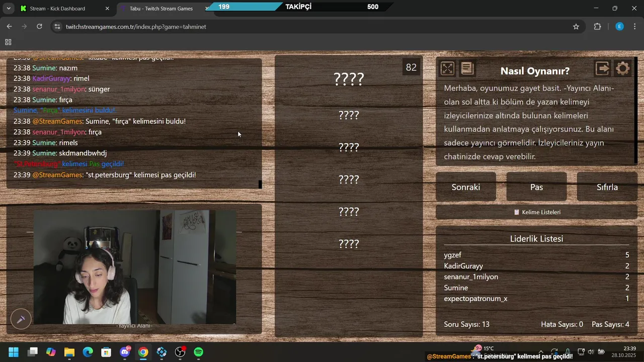Close the Kick Dashboard tab
The width and height of the screenshot is (644, 362).
(x=107, y=9)
